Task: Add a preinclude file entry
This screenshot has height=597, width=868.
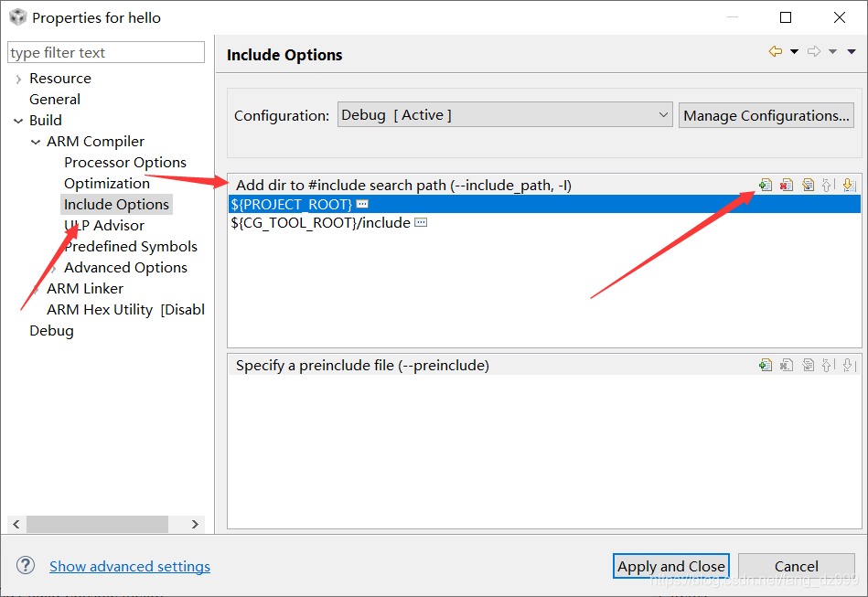Action: (x=766, y=365)
